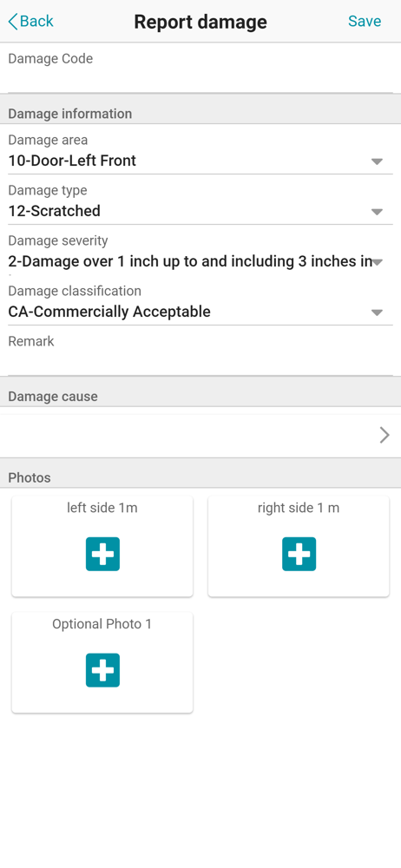Tap the plus icon for left side 1m photo
The height and width of the screenshot is (868, 401).
(102, 554)
